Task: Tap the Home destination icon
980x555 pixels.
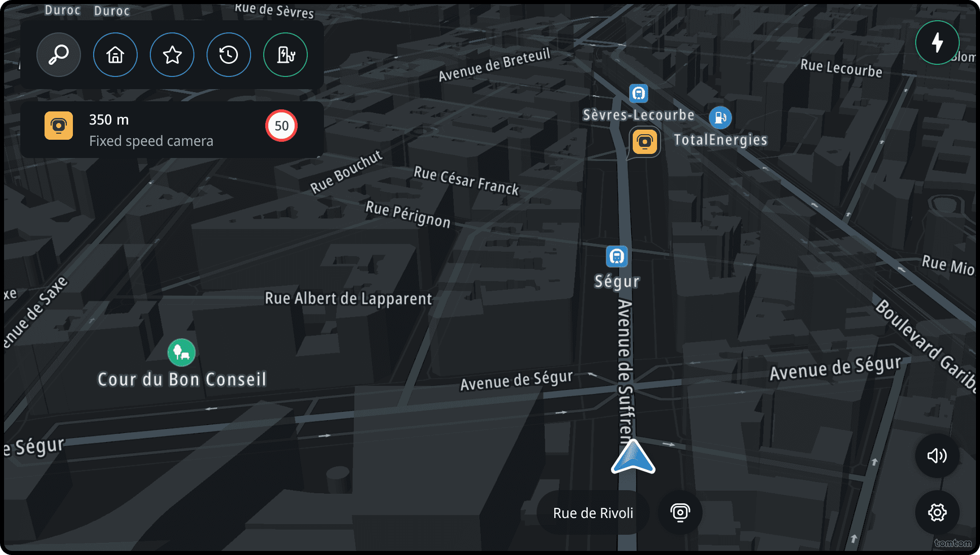Action: 115,55
